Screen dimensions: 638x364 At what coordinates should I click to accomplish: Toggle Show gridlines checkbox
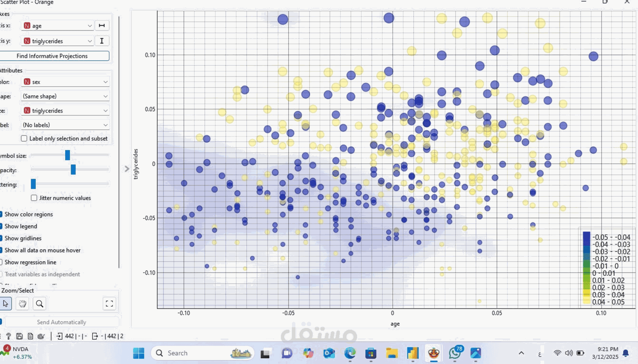pos(1,238)
